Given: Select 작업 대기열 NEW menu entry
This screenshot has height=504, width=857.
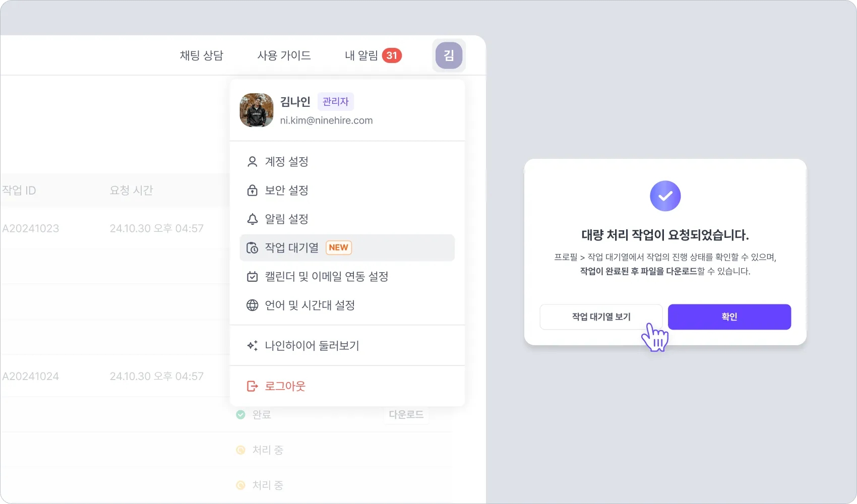Looking at the screenshot, I should tap(347, 248).
